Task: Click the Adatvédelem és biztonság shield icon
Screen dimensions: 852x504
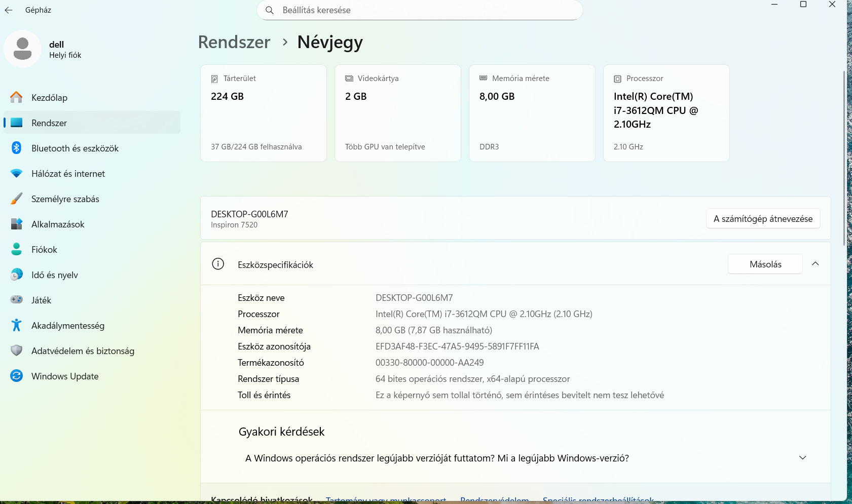Action: [16, 351]
